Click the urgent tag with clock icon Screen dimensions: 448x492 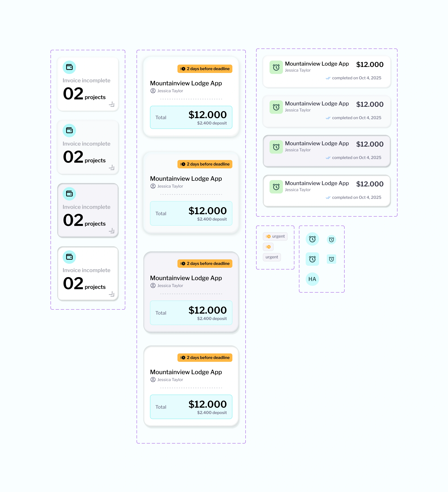[x=275, y=236]
